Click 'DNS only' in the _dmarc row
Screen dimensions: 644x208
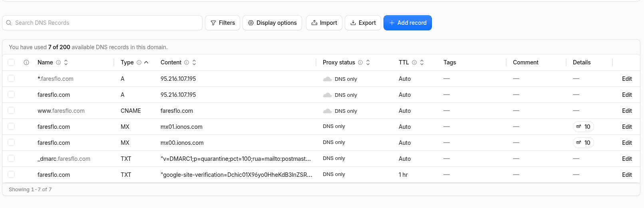[x=334, y=158]
